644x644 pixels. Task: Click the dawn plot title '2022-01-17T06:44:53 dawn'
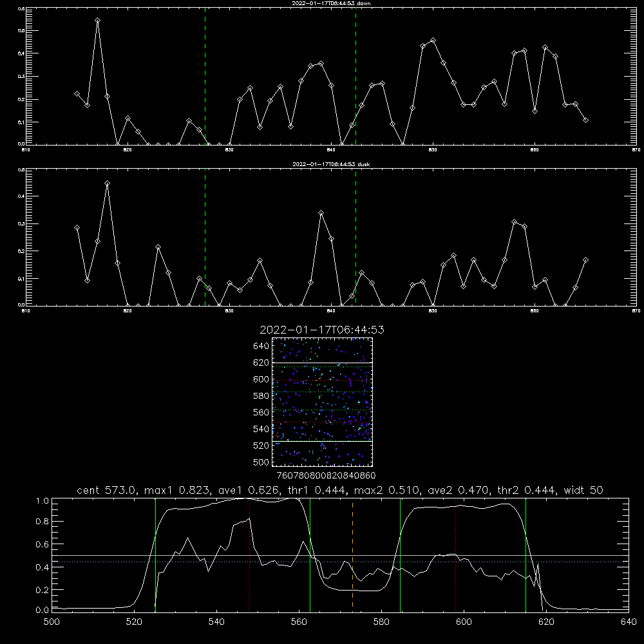tap(331, 3)
